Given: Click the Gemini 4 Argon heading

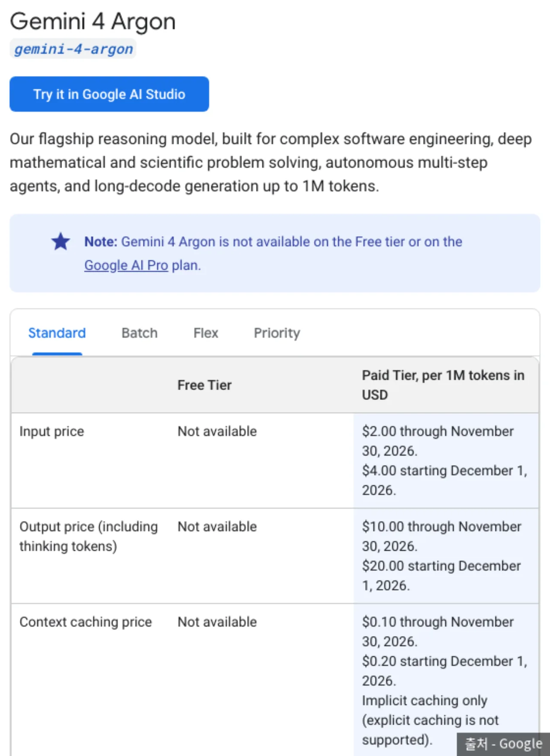Looking at the screenshot, I should [x=93, y=21].
